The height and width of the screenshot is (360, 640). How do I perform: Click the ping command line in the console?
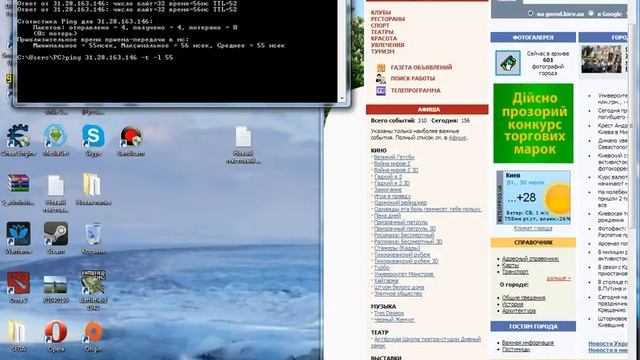(x=95, y=58)
